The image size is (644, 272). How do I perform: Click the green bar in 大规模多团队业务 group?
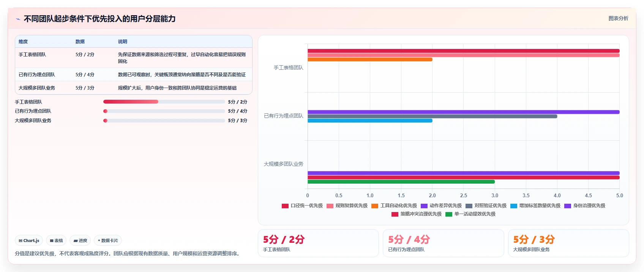pyautogui.click(x=401, y=182)
